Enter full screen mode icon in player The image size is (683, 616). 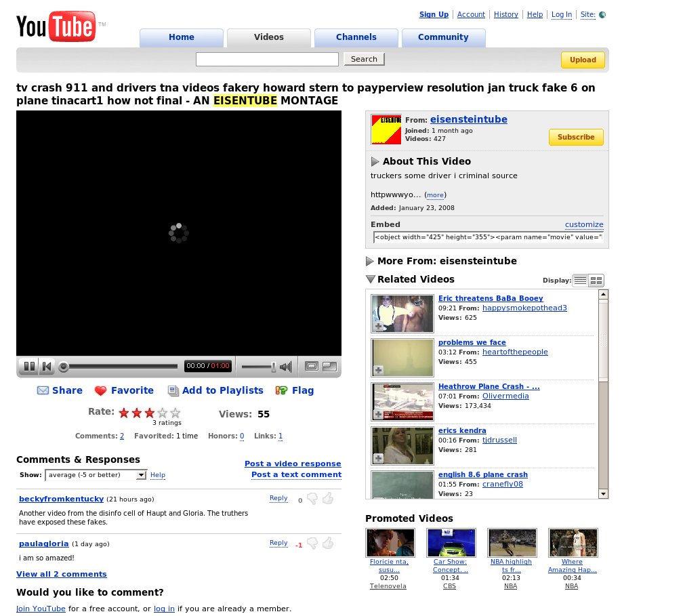click(x=330, y=367)
